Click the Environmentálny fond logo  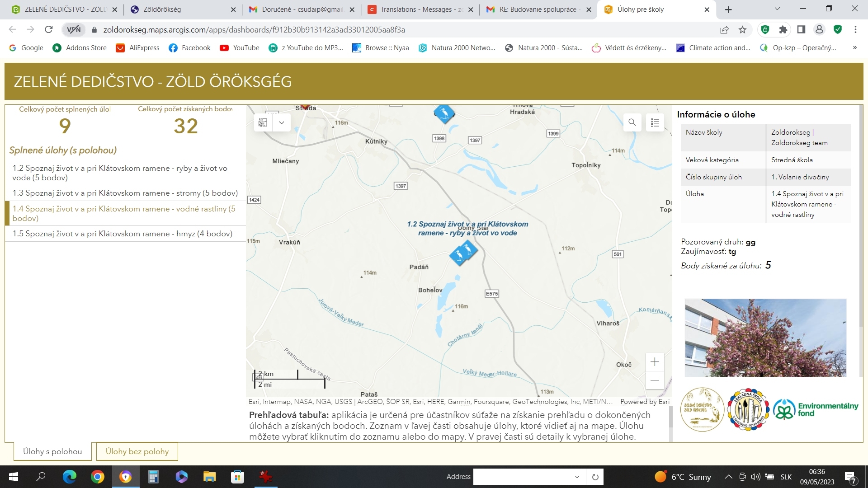tap(816, 409)
